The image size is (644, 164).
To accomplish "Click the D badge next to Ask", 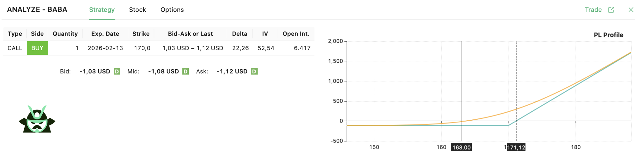I will click(x=254, y=71).
